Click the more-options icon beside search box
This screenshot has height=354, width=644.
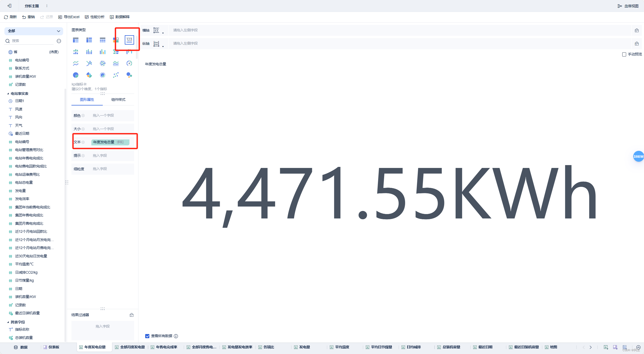pos(59,41)
